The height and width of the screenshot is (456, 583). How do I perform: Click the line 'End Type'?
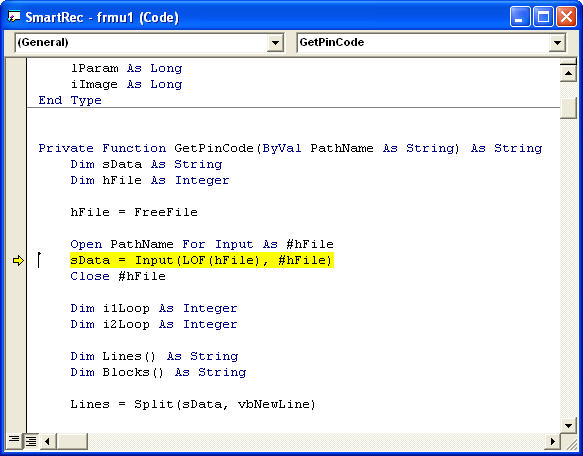tap(70, 100)
